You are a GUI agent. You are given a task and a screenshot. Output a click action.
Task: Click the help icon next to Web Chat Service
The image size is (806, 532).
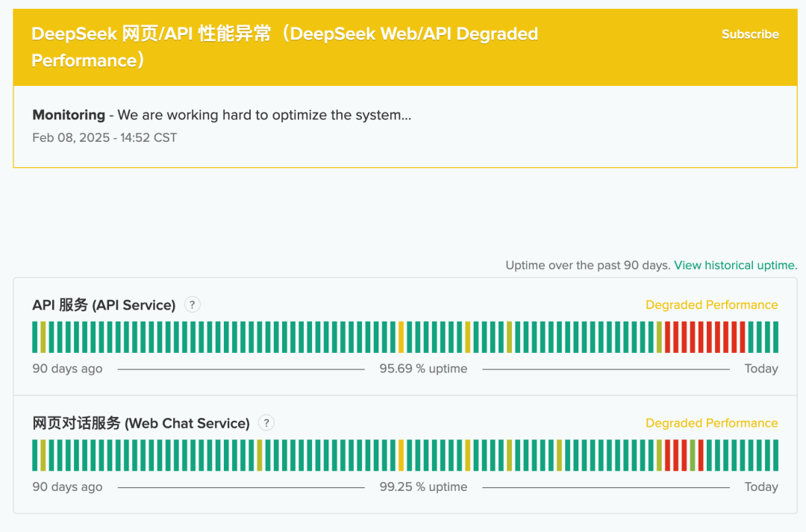(266, 423)
